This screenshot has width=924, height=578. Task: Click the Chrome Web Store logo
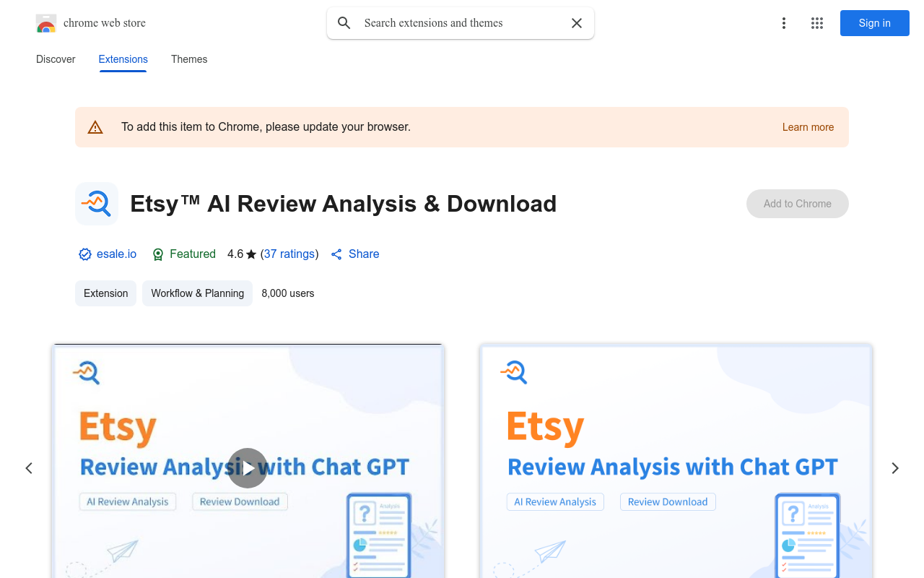point(46,23)
